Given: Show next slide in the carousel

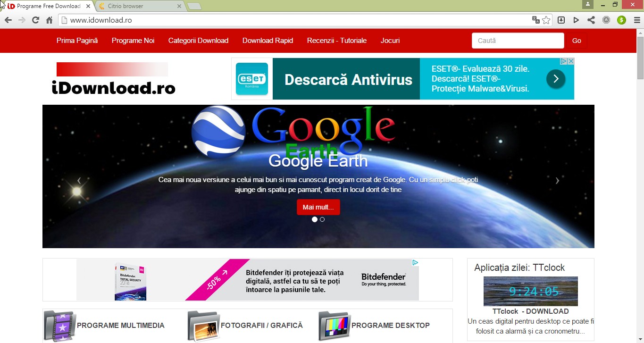Looking at the screenshot, I should pyautogui.click(x=557, y=181).
